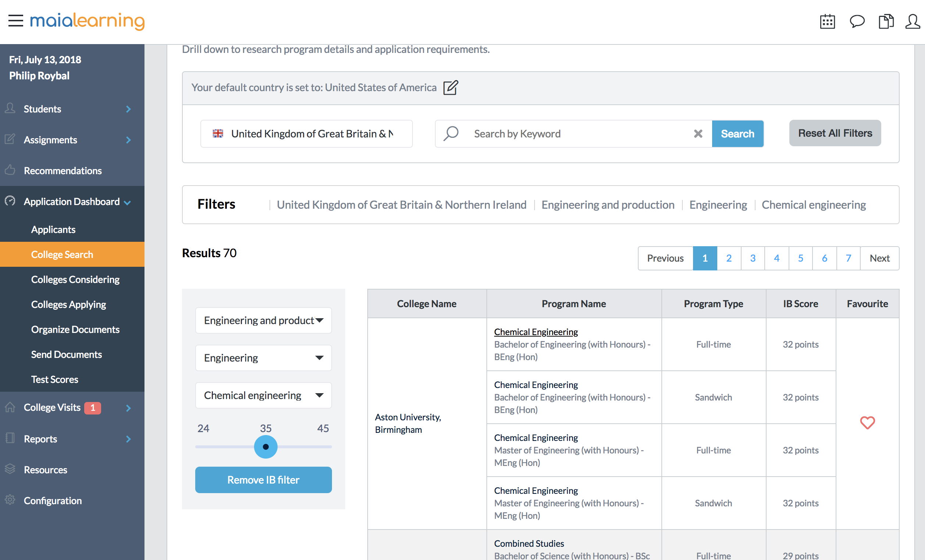Click the documents icon in header

886,21
